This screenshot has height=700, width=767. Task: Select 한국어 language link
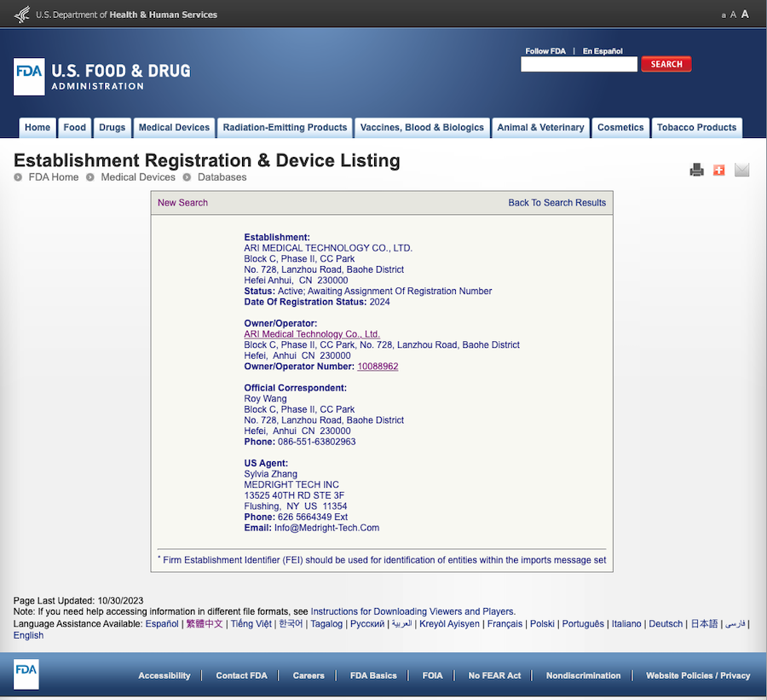(291, 623)
